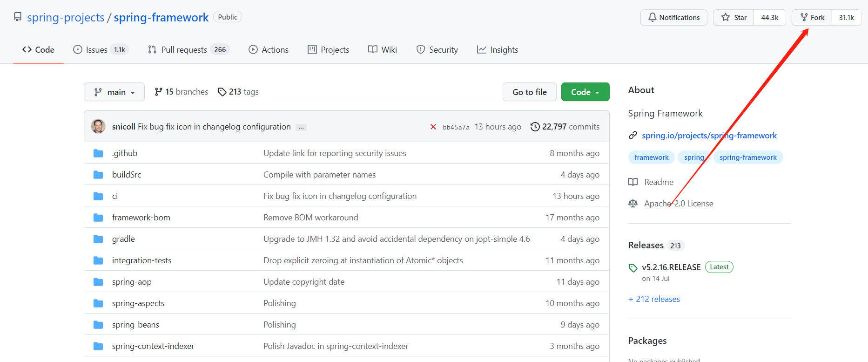Open the framework-bom folder
Image resolution: width=868 pixels, height=362 pixels.
[141, 217]
